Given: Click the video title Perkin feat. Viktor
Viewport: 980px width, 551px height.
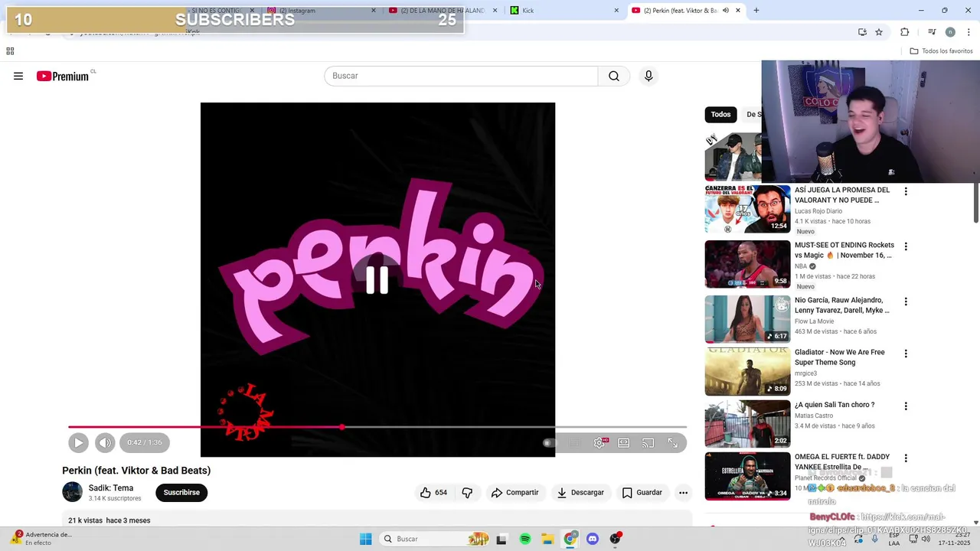Looking at the screenshot, I should (x=136, y=471).
